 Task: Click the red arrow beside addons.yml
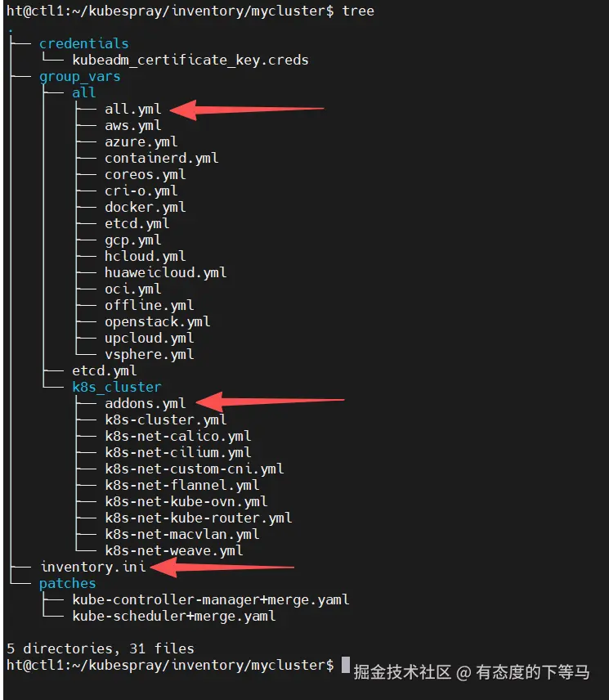[x=270, y=401]
